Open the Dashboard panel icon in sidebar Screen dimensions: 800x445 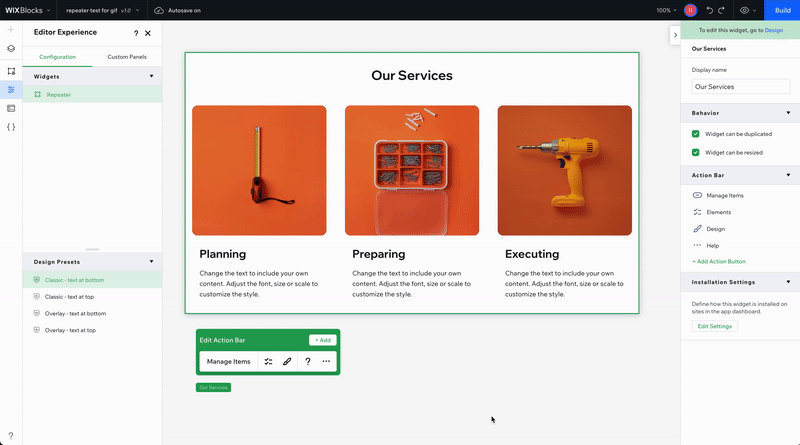click(x=11, y=108)
